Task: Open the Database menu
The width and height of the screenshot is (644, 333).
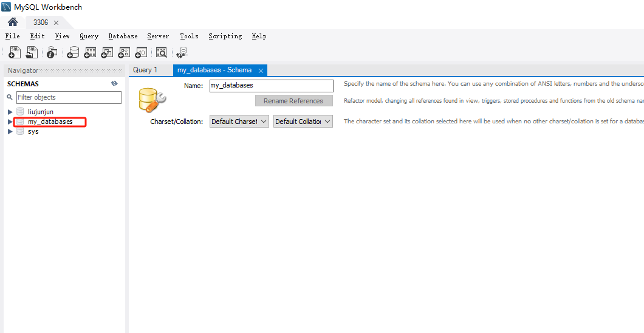Action: click(123, 36)
